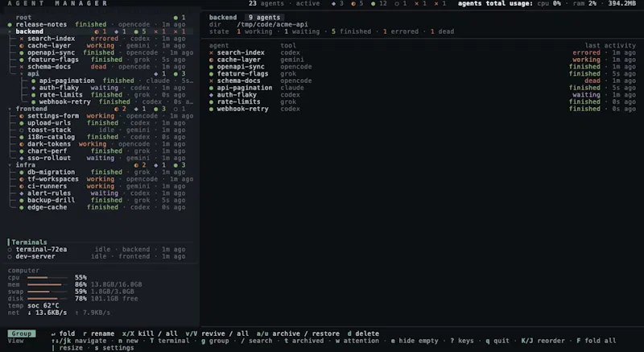Select the Group mode tab
This screenshot has width=644, height=352.
[22, 333]
